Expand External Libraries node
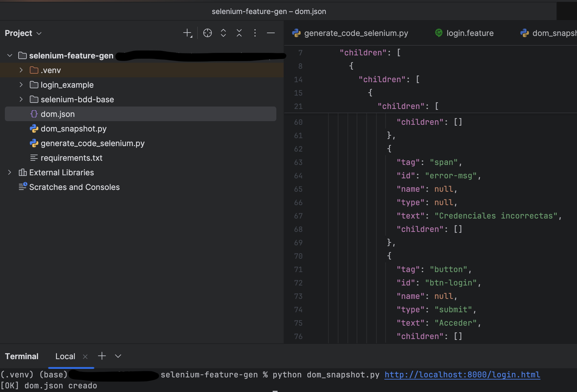Image resolution: width=577 pixels, height=392 pixels. pyautogui.click(x=10, y=173)
